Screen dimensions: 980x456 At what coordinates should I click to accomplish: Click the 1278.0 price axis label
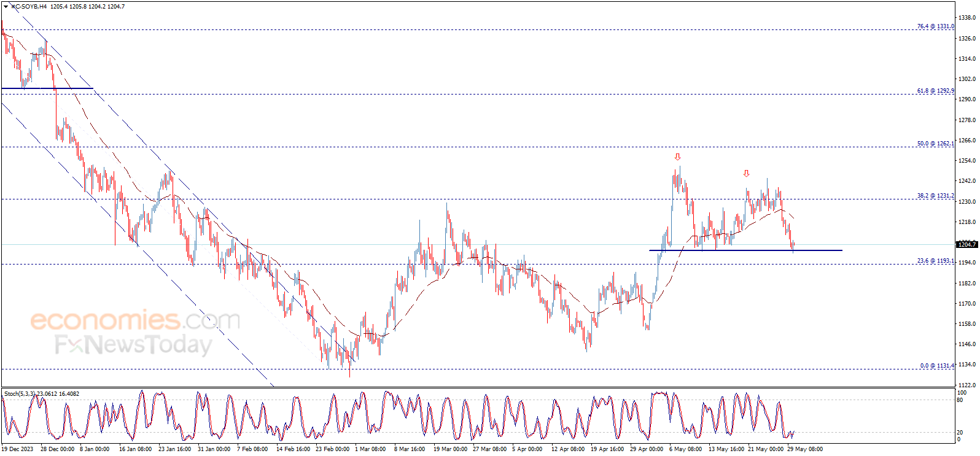(x=967, y=120)
